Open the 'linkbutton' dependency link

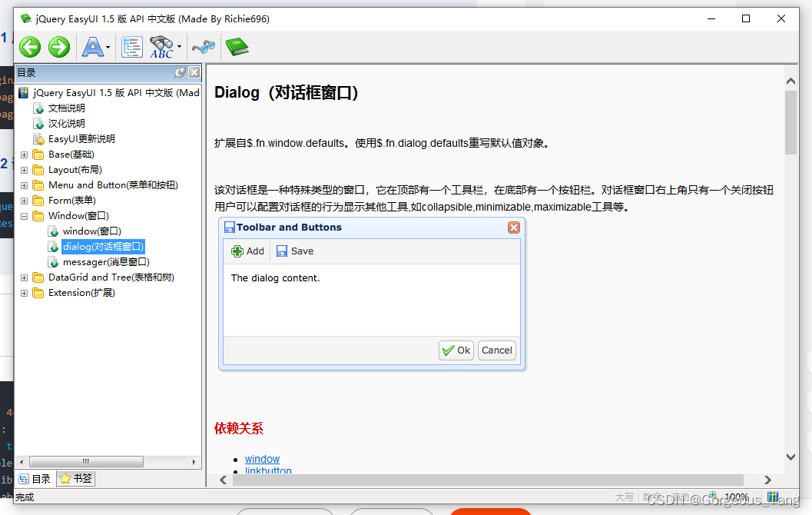(268, 470)
